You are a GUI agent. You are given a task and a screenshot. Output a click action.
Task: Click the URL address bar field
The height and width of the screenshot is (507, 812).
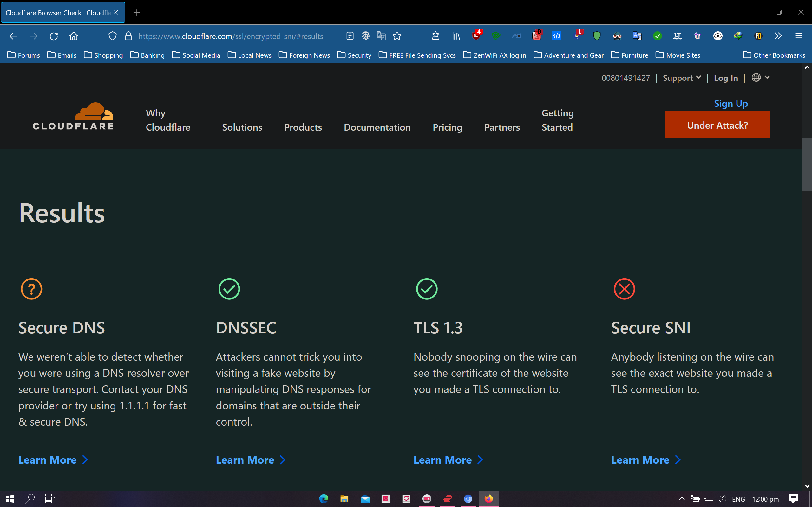pyautogui.click(x=231, y=36)
